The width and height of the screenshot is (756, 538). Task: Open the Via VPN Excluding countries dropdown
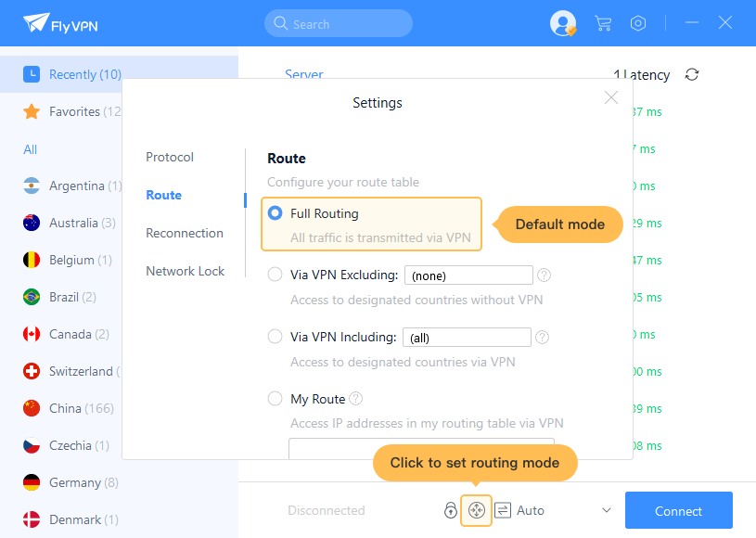pos(468,275)
